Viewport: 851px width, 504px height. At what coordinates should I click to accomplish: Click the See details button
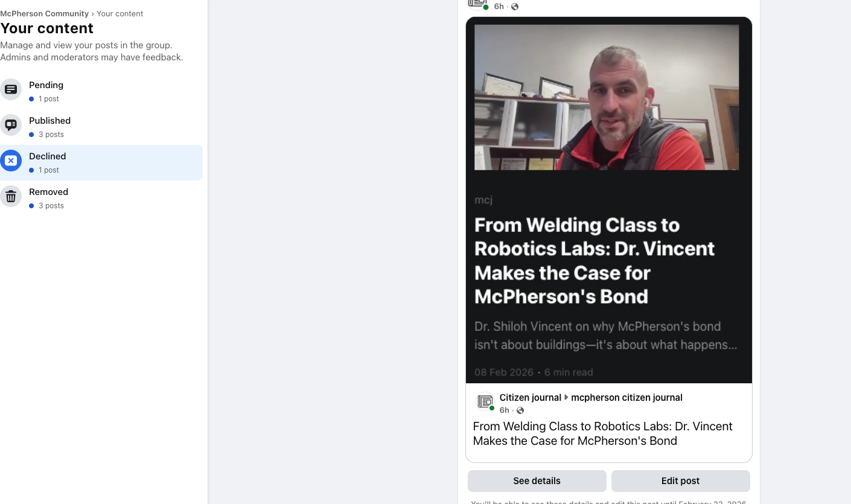537,481
